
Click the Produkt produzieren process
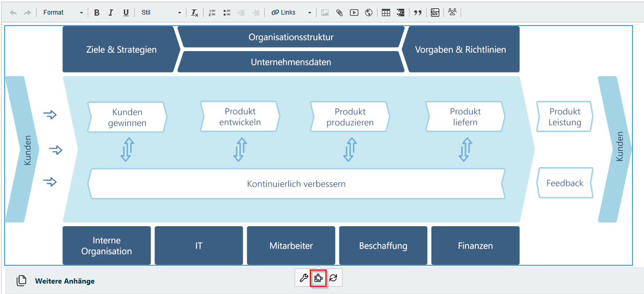350,117
